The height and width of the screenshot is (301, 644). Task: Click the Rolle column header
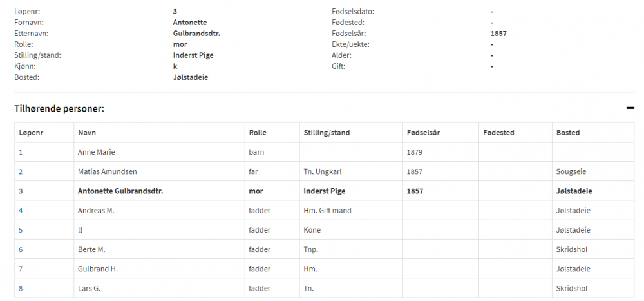(x=258, y=133)
